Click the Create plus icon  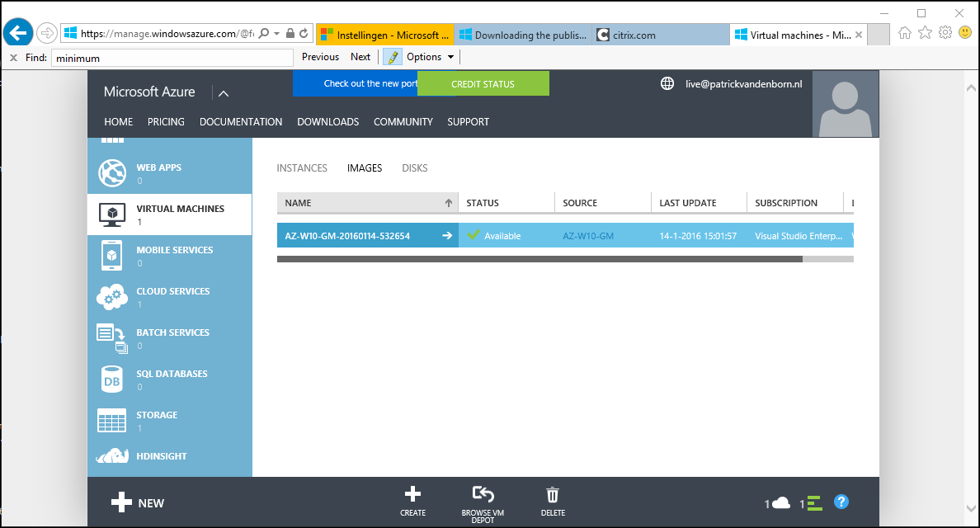(x=412, y=494)
